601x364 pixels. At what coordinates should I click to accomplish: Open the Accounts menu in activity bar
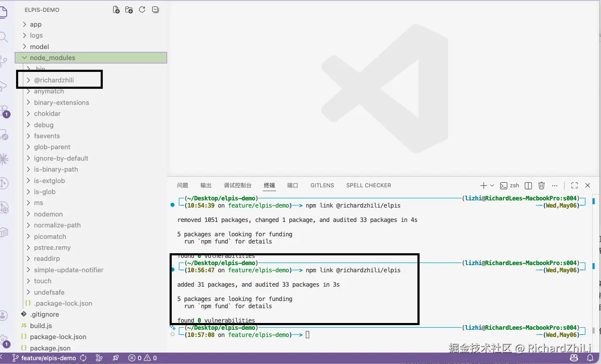coord(3,315)
